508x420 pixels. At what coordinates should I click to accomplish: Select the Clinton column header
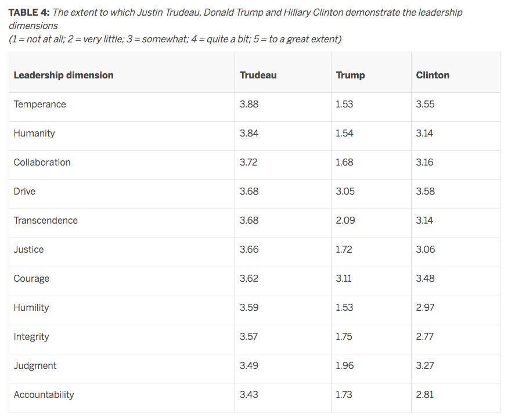433,75
